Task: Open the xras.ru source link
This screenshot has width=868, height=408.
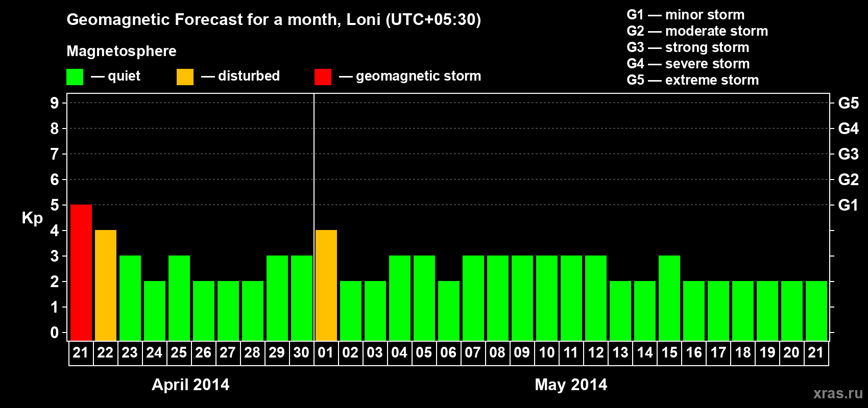Action: click(x=838, y=393)
